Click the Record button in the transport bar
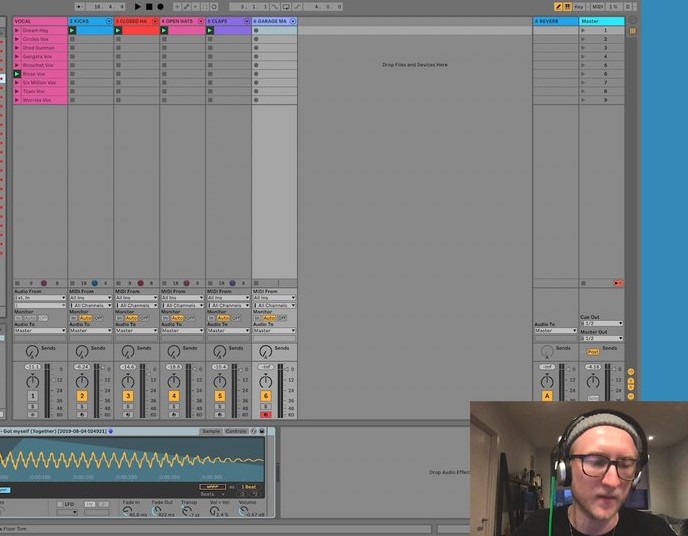688x536 pixels. click(160, 7)
